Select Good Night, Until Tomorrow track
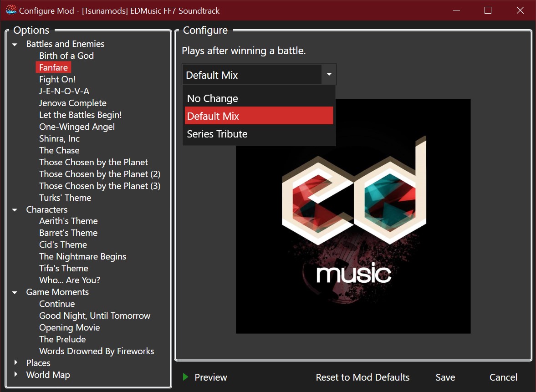The image size is (536, 392). pos(95,316)
